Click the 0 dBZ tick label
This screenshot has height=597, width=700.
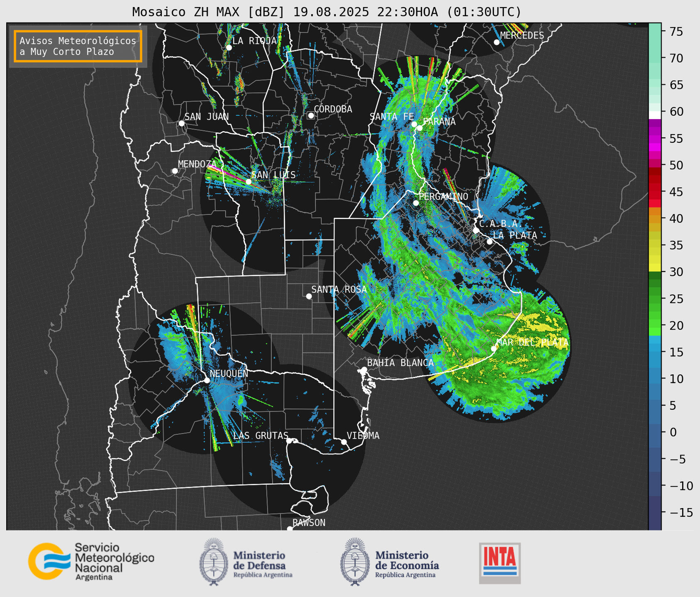pyautogui.click(x=673, y=433)
